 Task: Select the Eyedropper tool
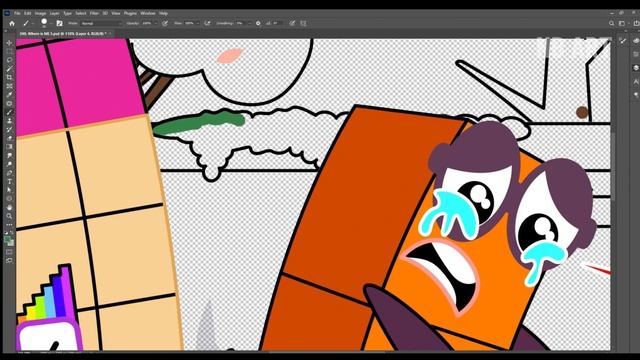point(9,95)
